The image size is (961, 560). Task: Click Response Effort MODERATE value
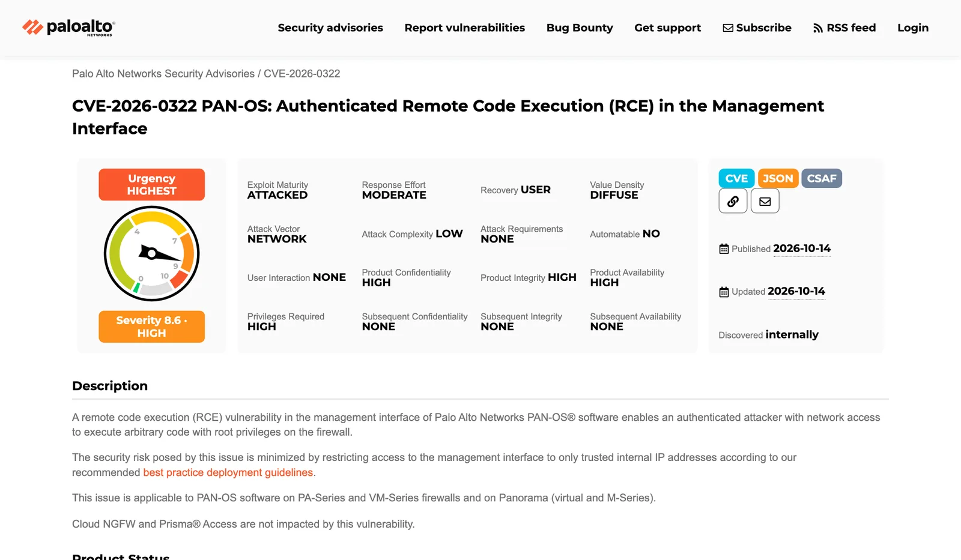394,195
